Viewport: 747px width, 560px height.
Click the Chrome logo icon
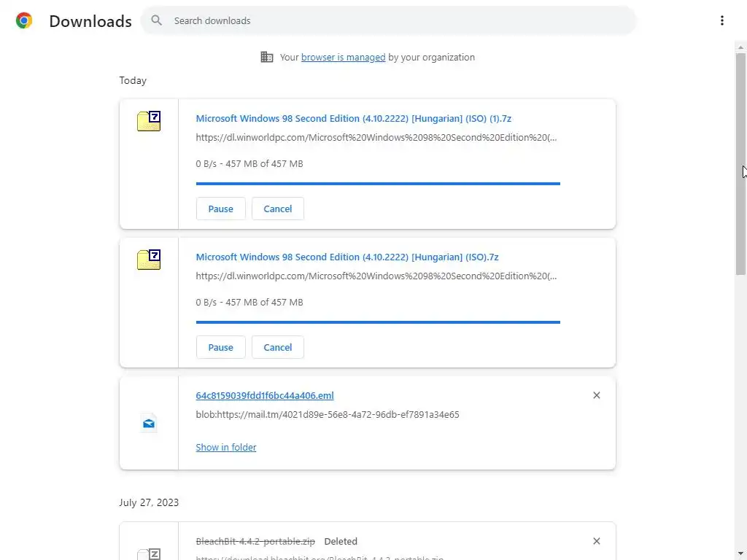point(24,20)
